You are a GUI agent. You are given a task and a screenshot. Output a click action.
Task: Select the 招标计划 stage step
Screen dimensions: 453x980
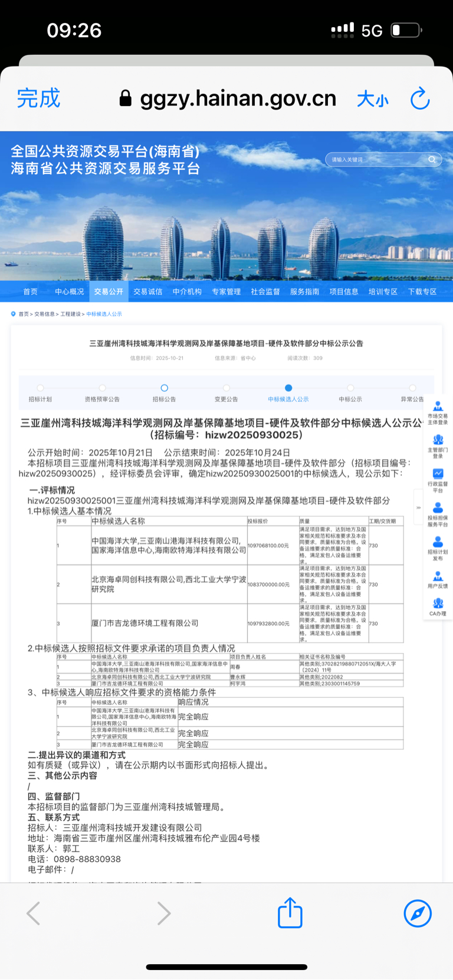tap(40, 394)
